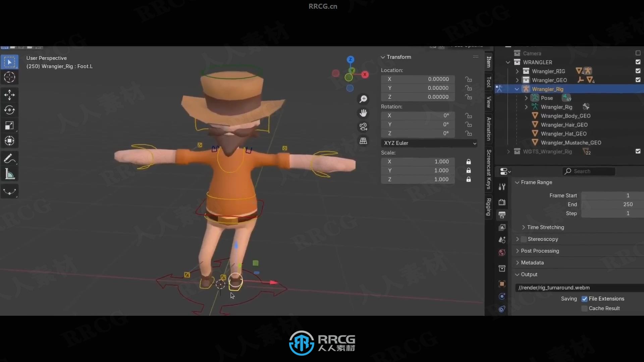Enable the Camera collection checkbox
Screen dimensions: 644x362
coord(638,53)
